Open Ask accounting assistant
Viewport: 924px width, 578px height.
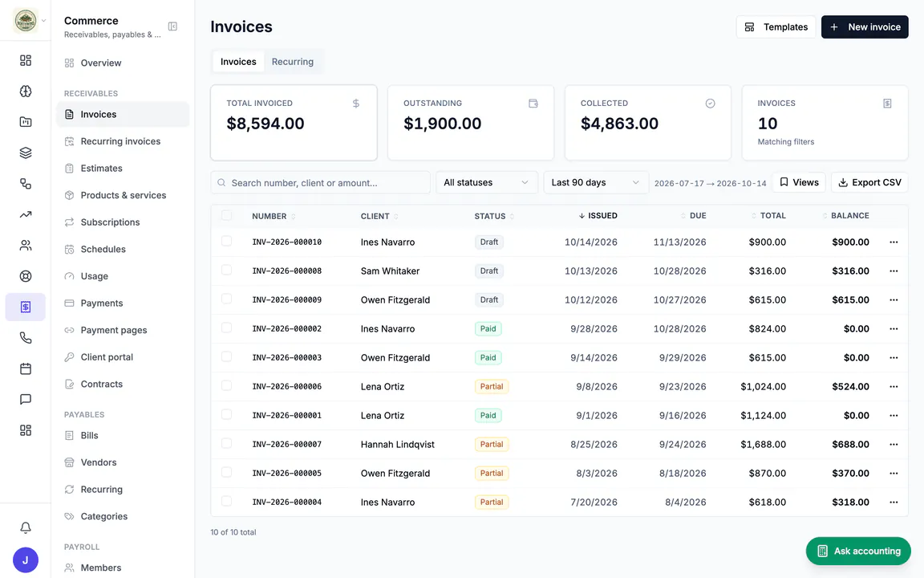point(858,551)
